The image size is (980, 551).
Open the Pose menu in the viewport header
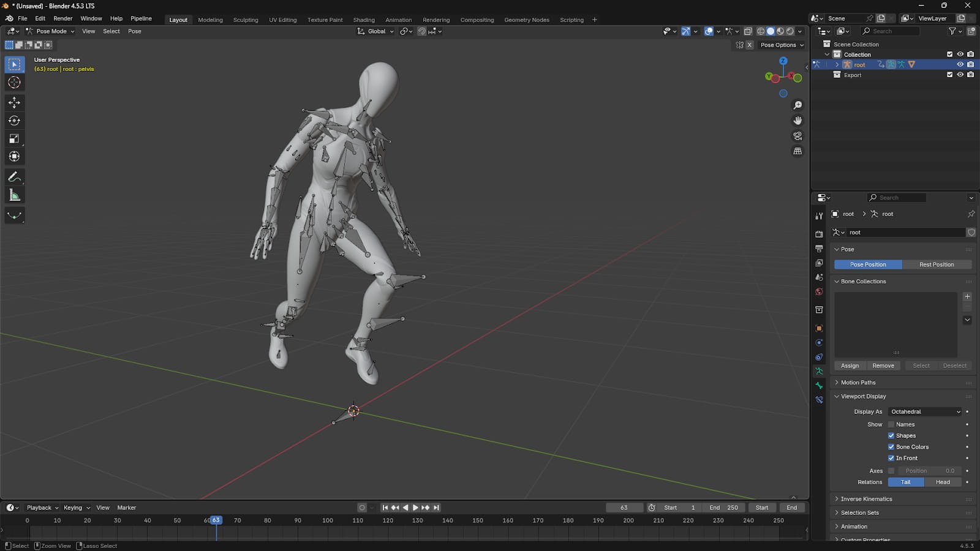134,31
